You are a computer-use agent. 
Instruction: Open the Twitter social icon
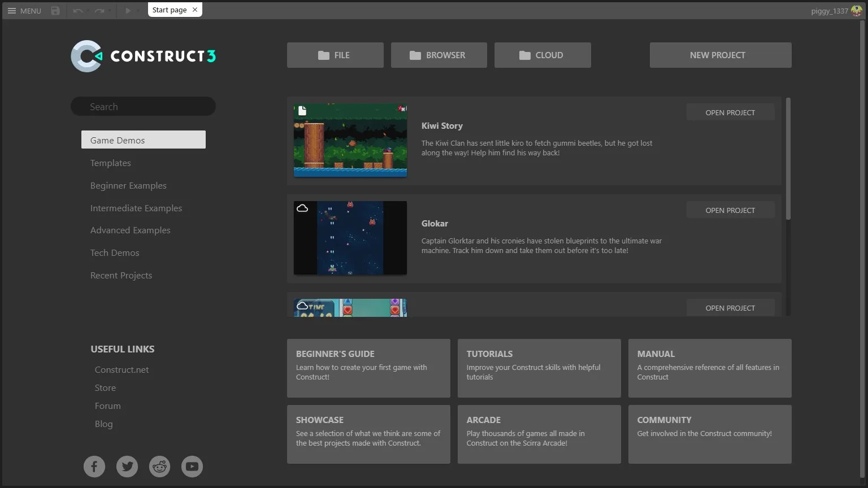[x=127, y=467]
